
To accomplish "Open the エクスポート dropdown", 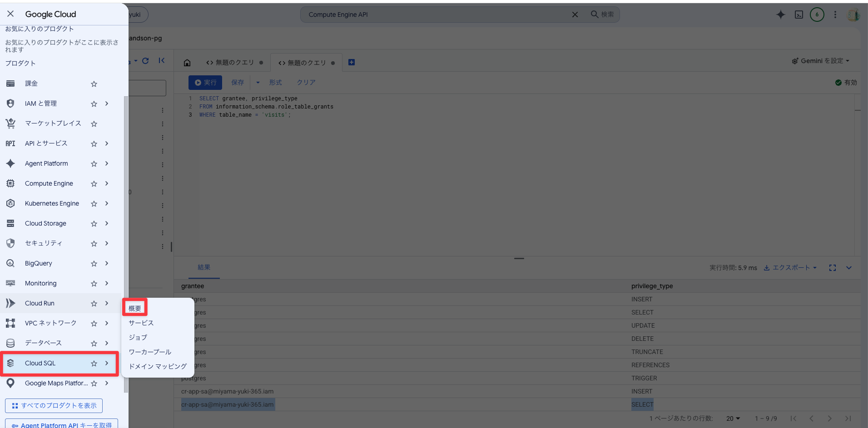I will click(x=790, y=268).
